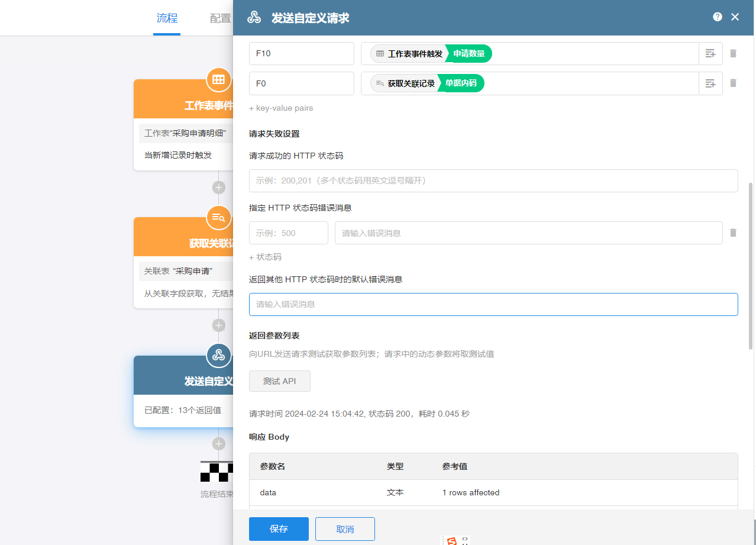Open field selector for F10 value
The width and height of the screenshot is (756, 545).
tap(710, 53)
